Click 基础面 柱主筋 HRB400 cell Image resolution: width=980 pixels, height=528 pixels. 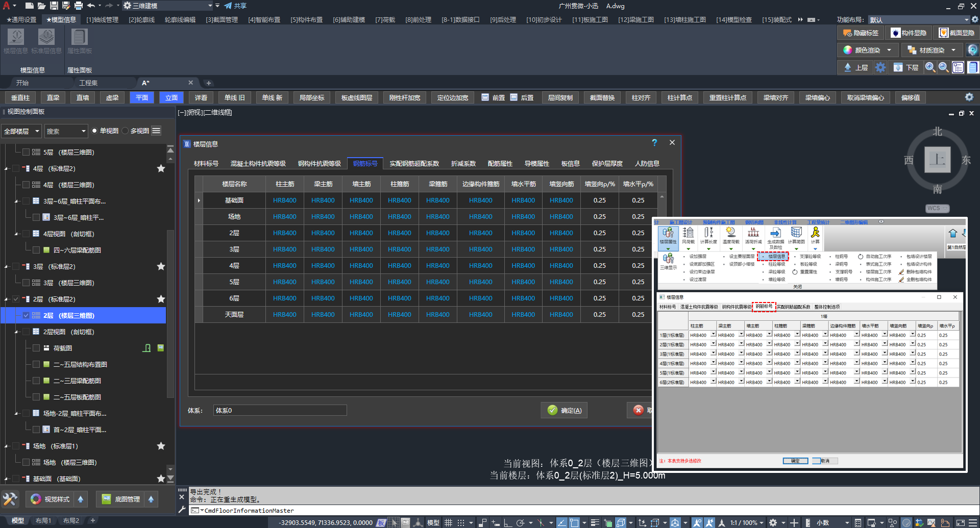point(284,200)
